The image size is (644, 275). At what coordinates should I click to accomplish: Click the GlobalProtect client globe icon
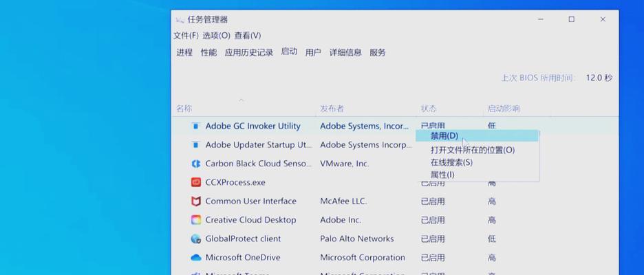pos(196,239)
